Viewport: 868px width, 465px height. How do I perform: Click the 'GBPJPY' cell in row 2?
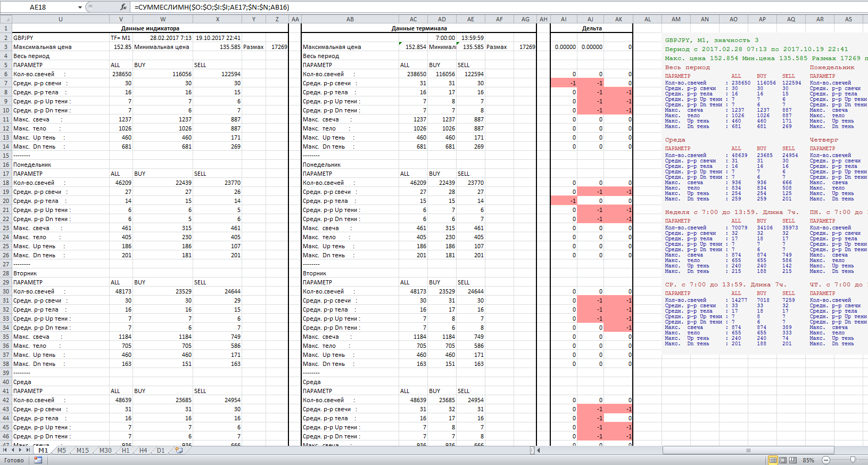click(61, 38)
